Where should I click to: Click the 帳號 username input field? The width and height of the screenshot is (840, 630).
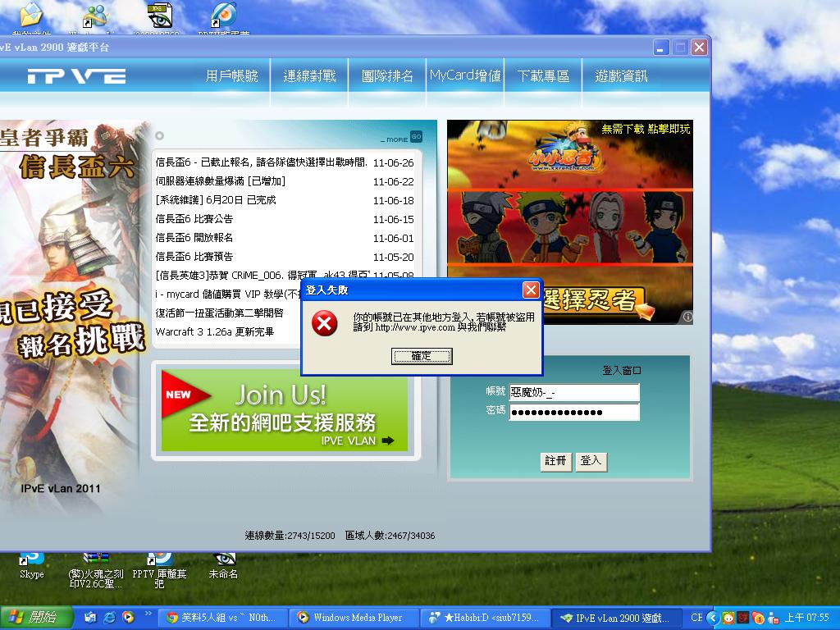pyautogui.click(x=573, y=392)
